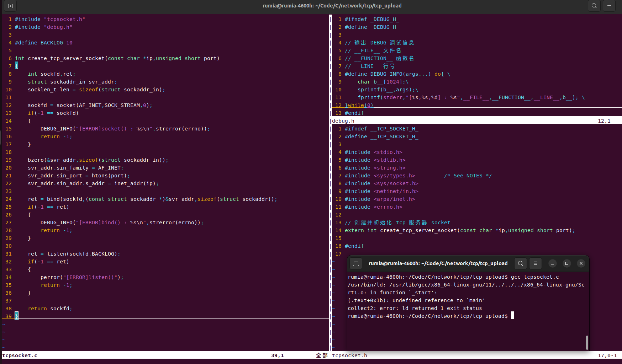Click search icon in main terminal header
The height and width of the screenshot is (364, 622).
click(594, 6)
